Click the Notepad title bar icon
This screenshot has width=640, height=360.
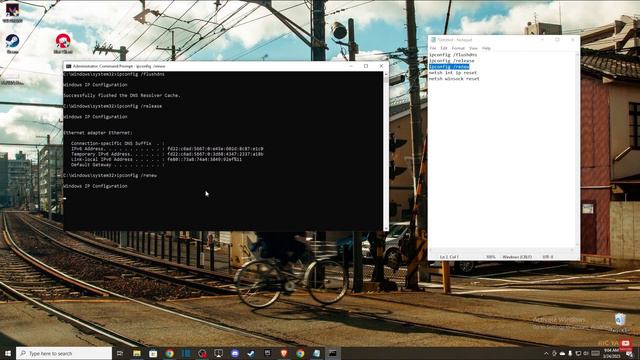coord(433,40)
